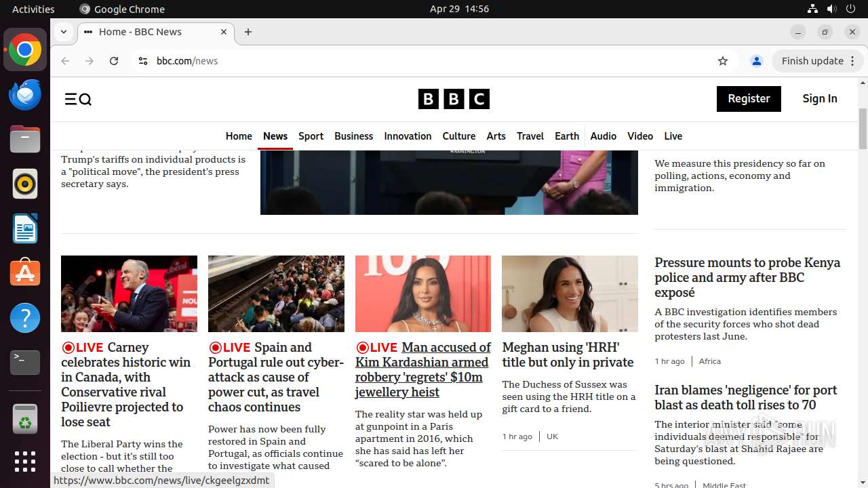Image resolution: width=868 pixels, height=488 pixels.
Task: Click the Meghan thumbnail image
Action: click(570, 293)
